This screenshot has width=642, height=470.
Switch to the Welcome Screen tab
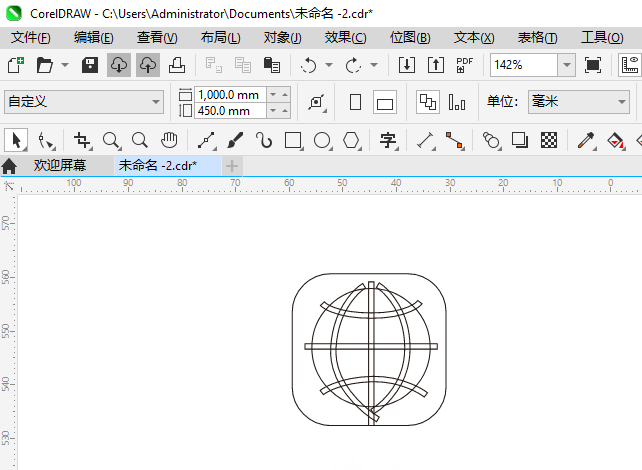tap(60, 165)
